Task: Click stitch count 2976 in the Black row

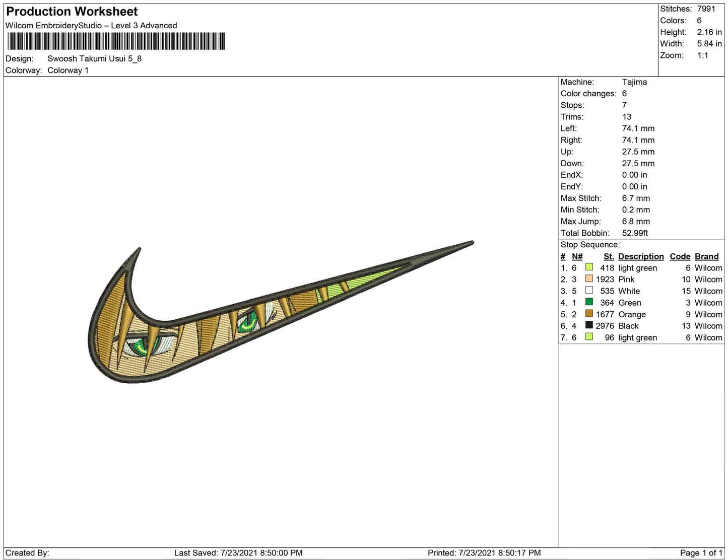Action: point(605,326)
